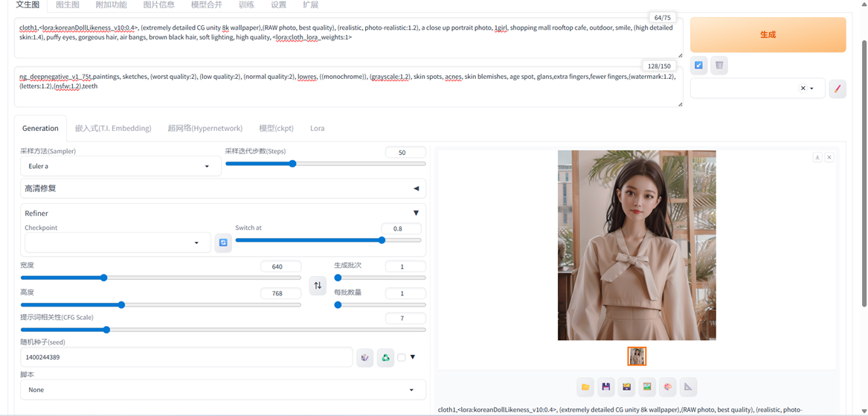Close the image preview X icon

coord(829,157)
